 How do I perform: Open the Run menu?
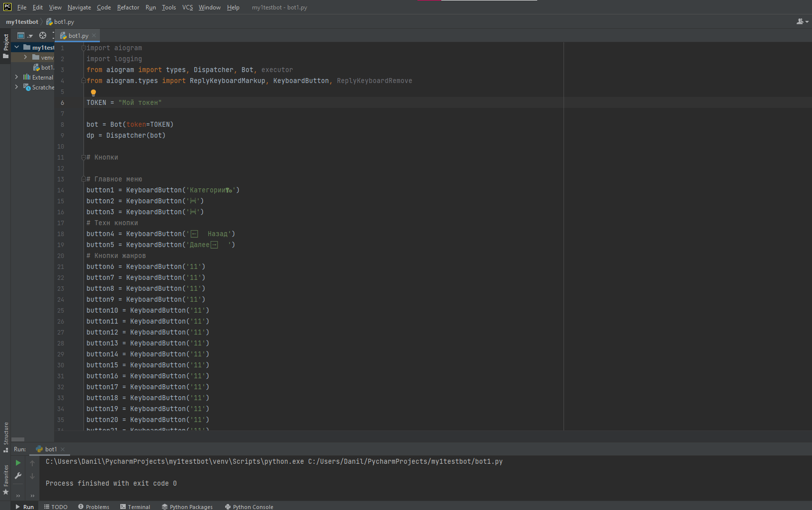pos(151,7)
